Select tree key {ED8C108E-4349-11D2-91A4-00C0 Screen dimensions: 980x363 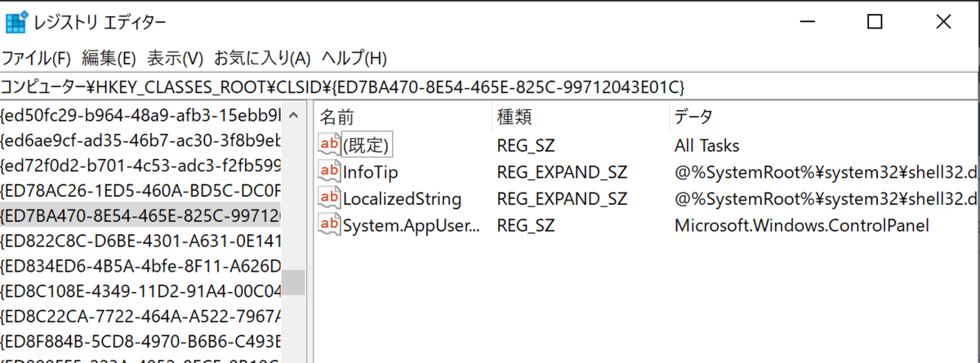point(140,292)
